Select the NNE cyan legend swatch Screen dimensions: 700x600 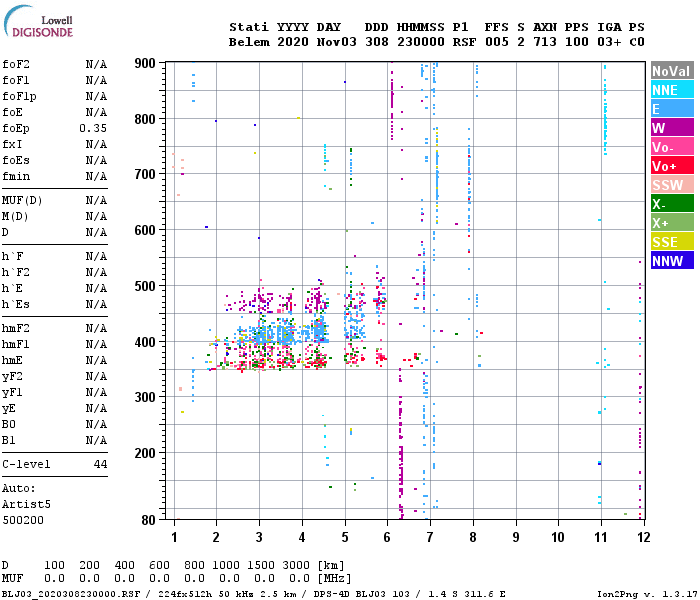[x=672, y=90]
